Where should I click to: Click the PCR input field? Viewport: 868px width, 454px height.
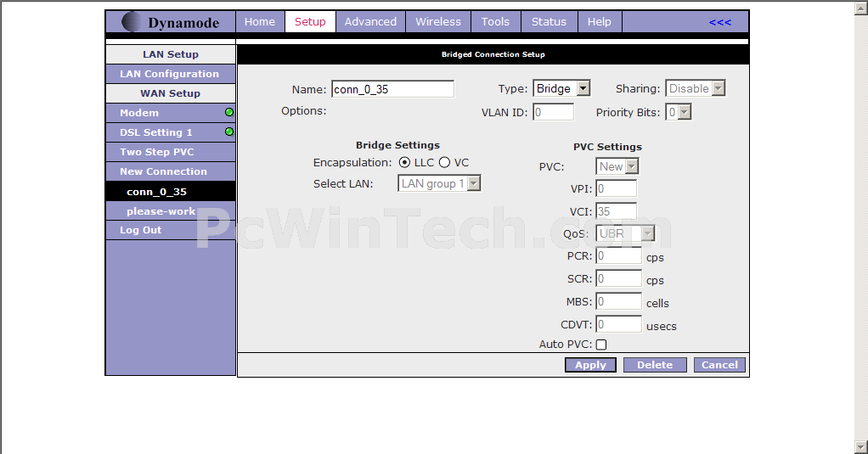click(x=619, y=256)
